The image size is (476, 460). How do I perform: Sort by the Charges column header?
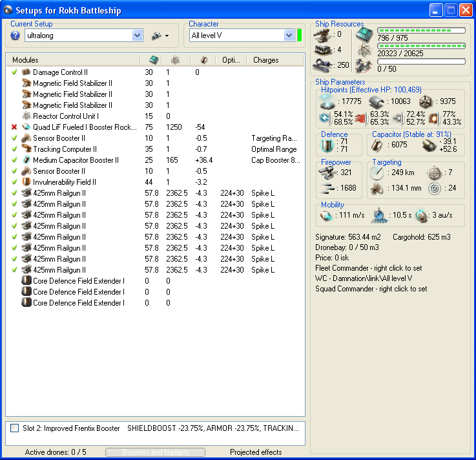point(265,60)
